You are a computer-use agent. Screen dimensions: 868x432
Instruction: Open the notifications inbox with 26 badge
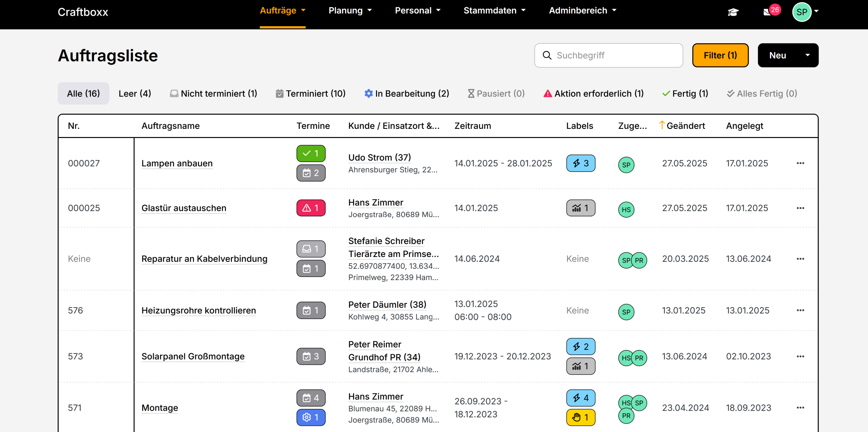pos(768,12)
